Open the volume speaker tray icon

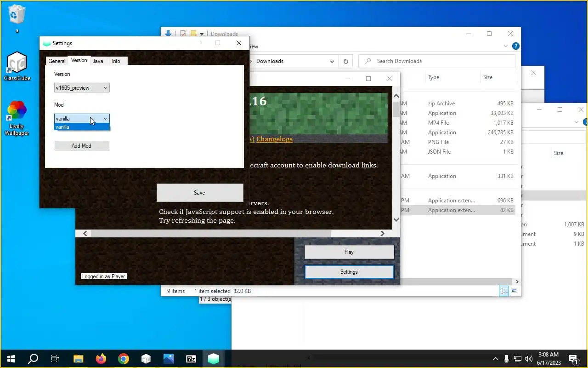pyautogui.click(x=528, y=359)
